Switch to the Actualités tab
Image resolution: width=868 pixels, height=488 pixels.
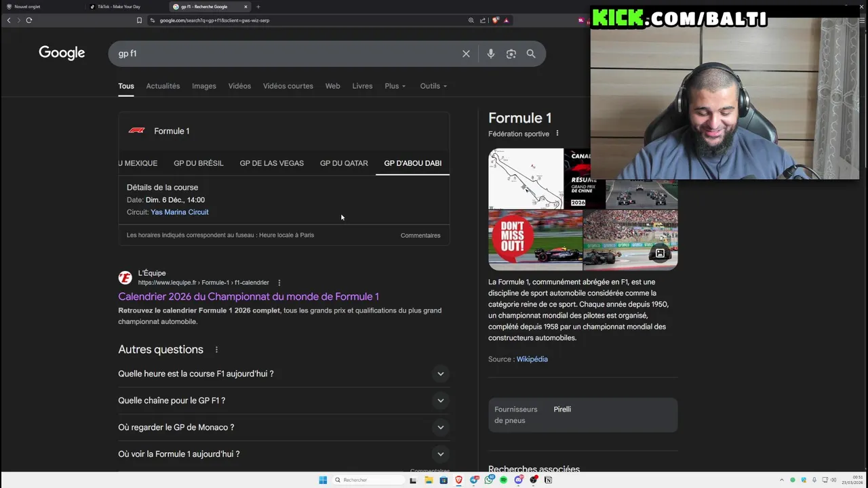tap(163, 86)
